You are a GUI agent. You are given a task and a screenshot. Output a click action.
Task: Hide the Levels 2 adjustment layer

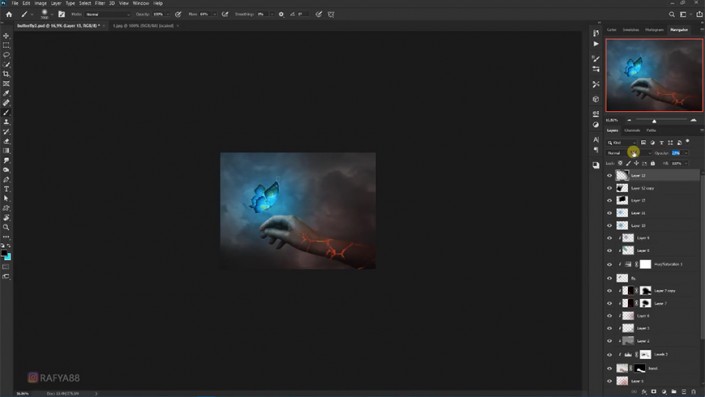click(610, 355)
